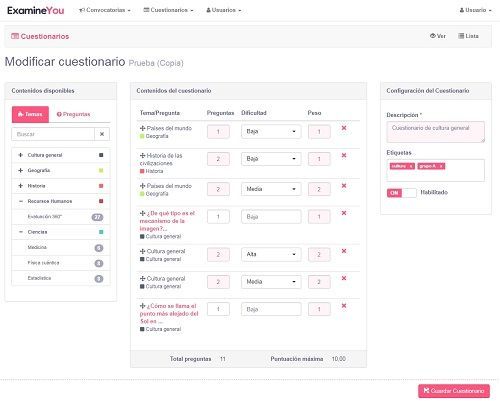Remove the first Países del mundo row
The width and height of the screenshot is (500, 401).
[x=344, y=128]
